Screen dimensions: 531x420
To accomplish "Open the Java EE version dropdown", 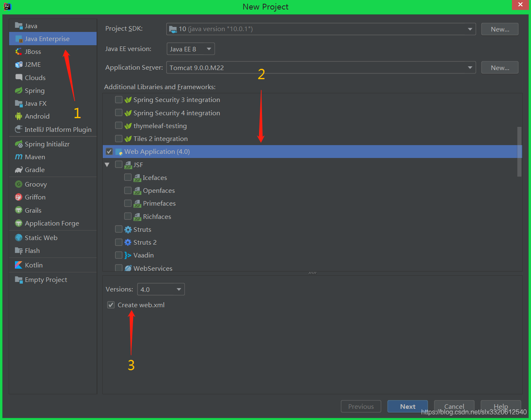I will [191, 49].
